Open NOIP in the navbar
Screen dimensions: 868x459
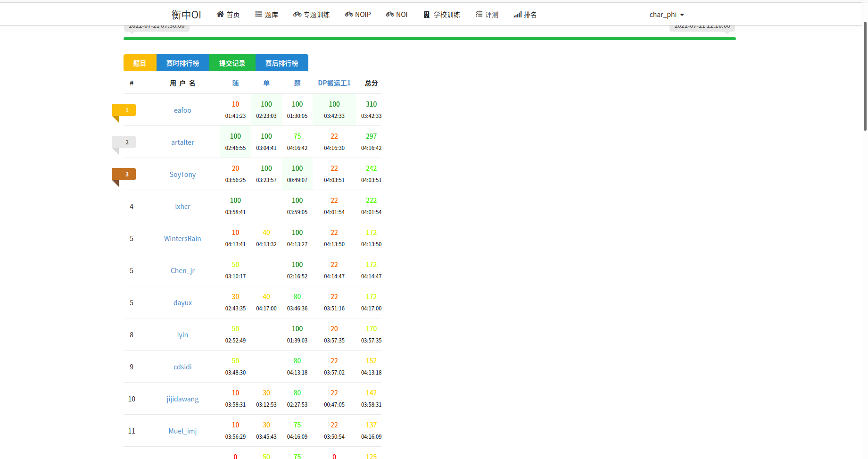(358, 15)
